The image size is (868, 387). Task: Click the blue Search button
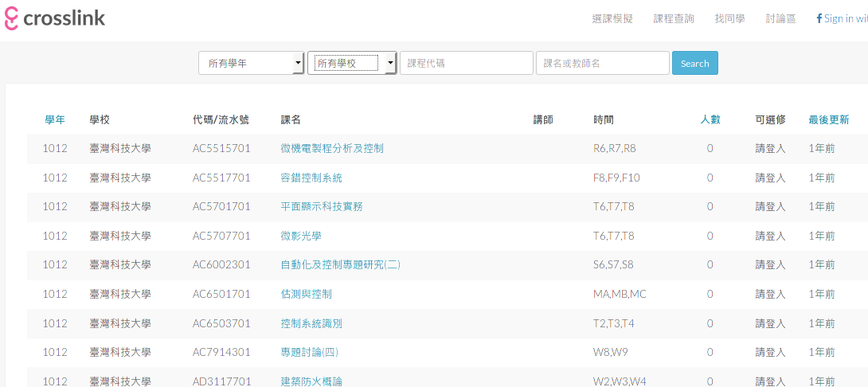tap(694, 63)
